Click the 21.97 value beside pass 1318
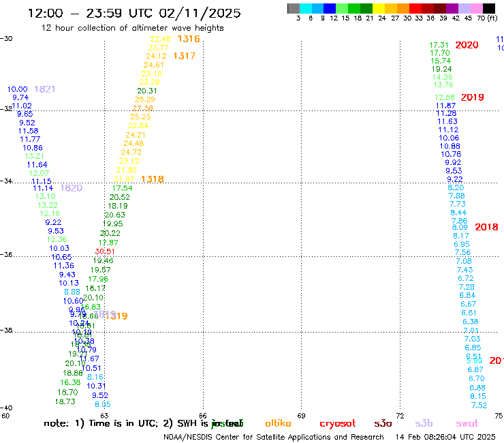The width and height of the screenshot is (504, 443). point(124,179)
